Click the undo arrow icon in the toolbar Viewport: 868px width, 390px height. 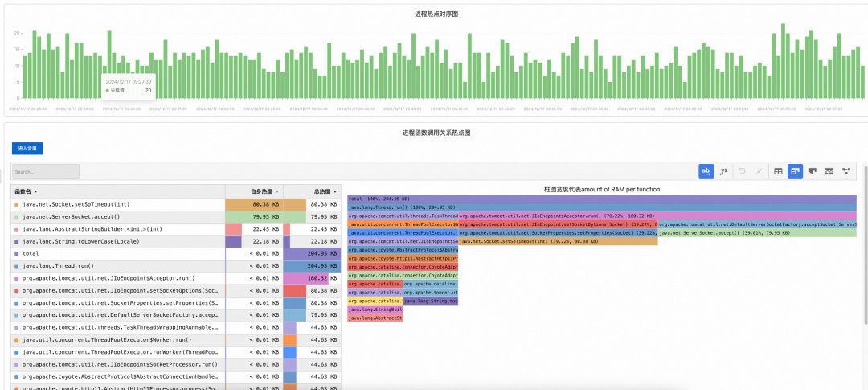(743, 171)
